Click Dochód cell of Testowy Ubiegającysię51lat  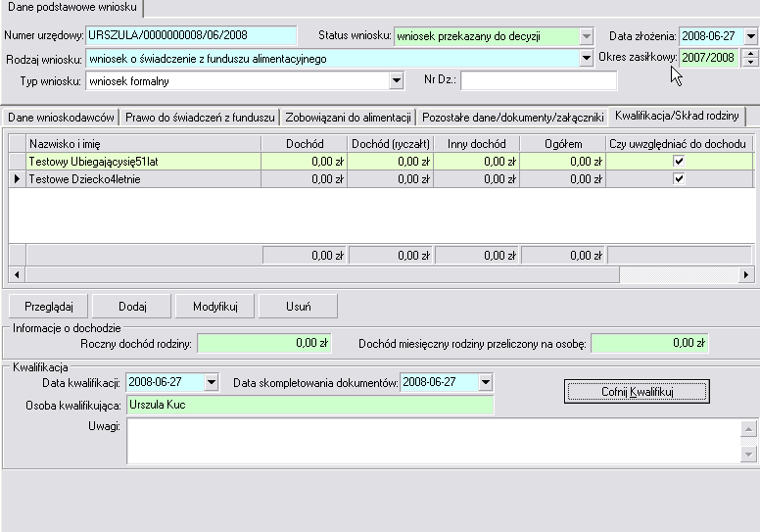[x=305, y=161]
